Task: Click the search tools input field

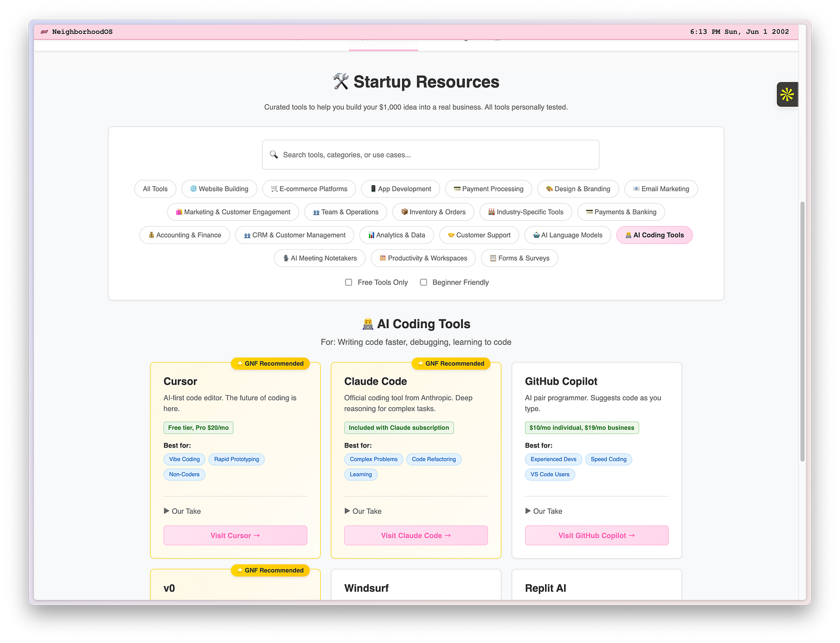Action: [430, 155]
